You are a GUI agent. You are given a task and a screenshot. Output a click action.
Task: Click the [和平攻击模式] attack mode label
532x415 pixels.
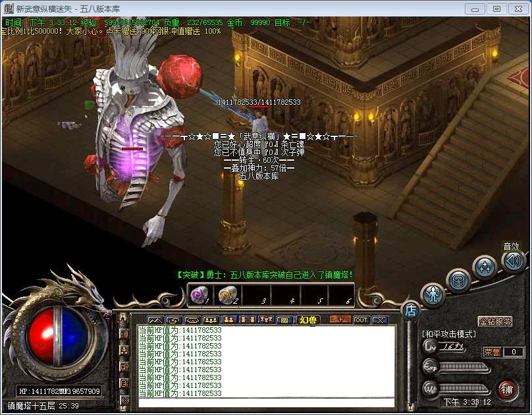tap(449, 334)
